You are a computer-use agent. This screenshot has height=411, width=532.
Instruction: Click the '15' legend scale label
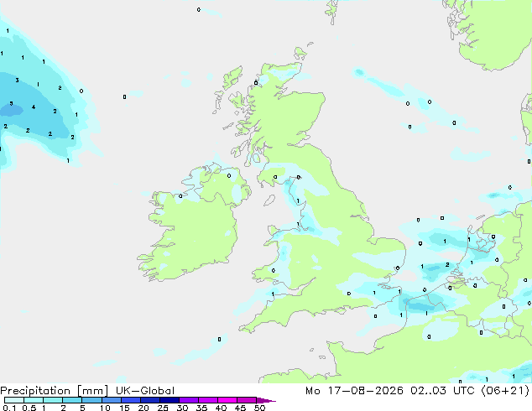124,408
